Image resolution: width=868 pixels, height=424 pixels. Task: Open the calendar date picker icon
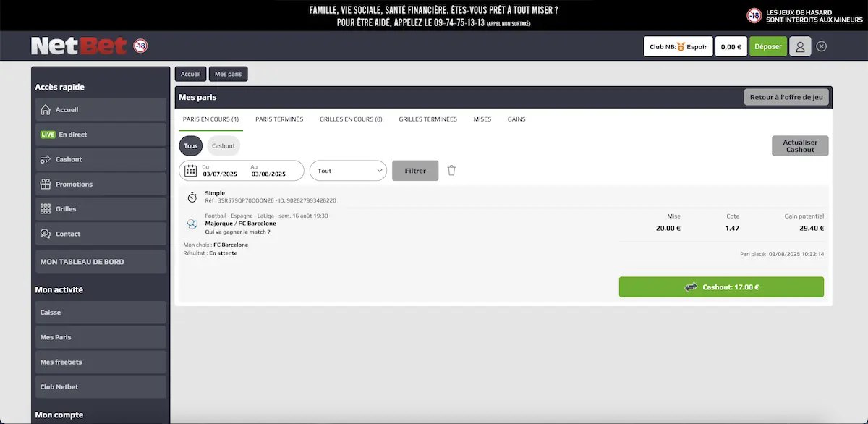click(x=191, y=171)
